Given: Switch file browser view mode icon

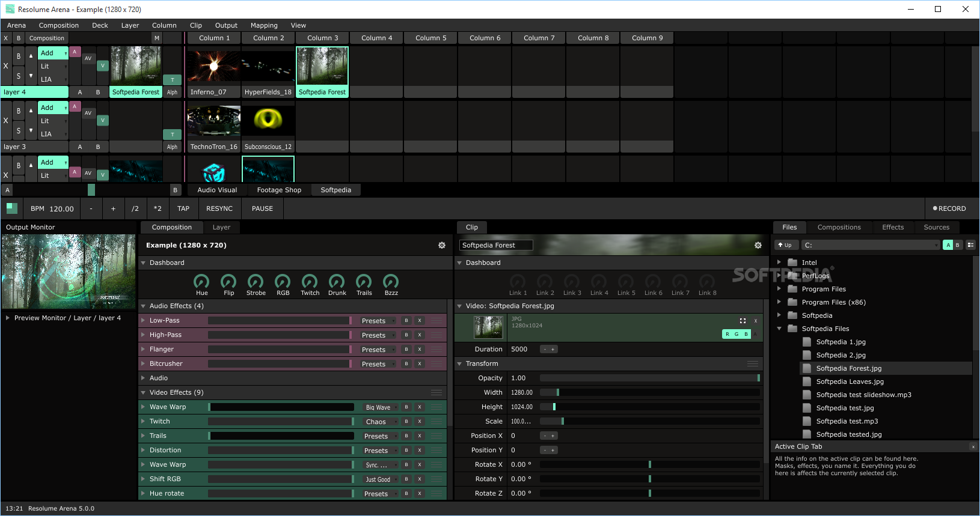Looking at the screenshot, I should pos(970,245).
